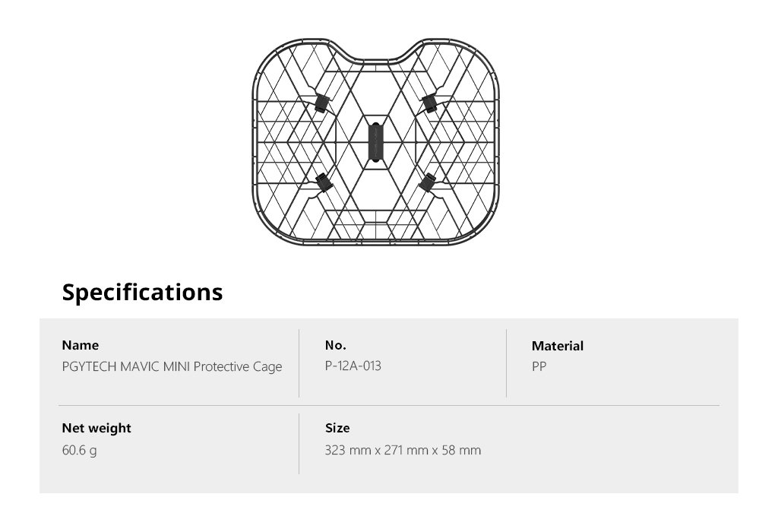Click the bottom-right mounting clip
This screenshot has width=778, height=532.
pos(427,182)
